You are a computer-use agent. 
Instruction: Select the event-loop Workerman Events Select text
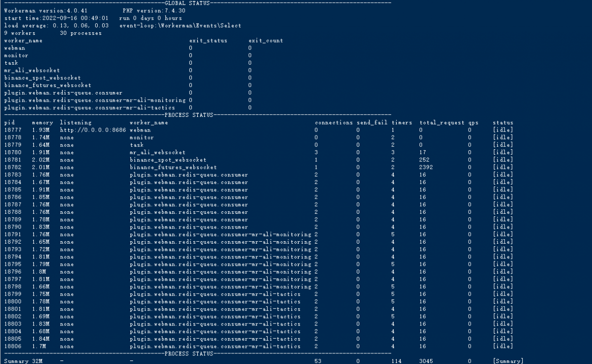pyautogui.click(x=180, y=26)
